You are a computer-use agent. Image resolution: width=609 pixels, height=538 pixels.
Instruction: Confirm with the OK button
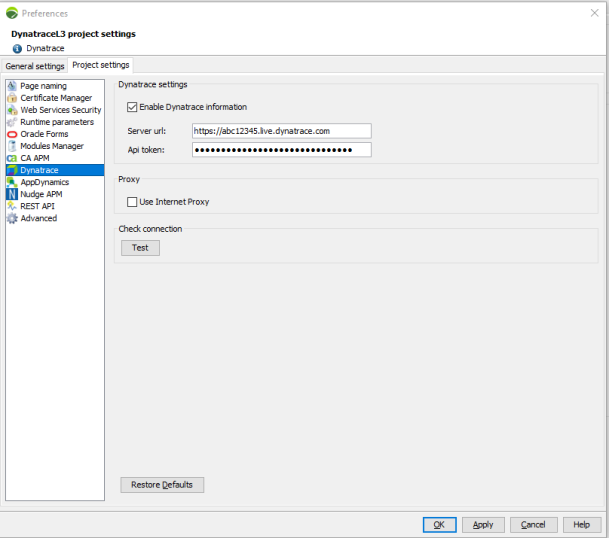pyautogui.click(x=439, y=525)
